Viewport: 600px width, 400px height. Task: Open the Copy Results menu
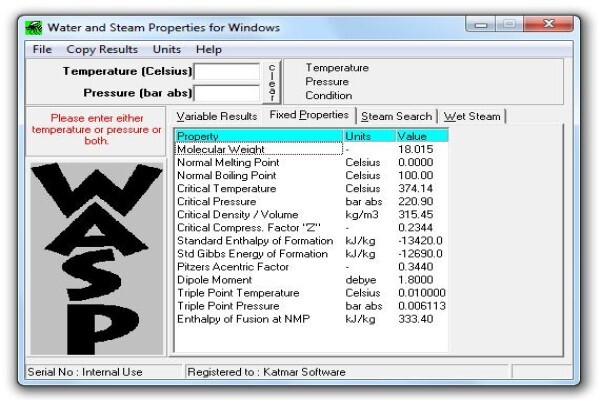[102, 49]
